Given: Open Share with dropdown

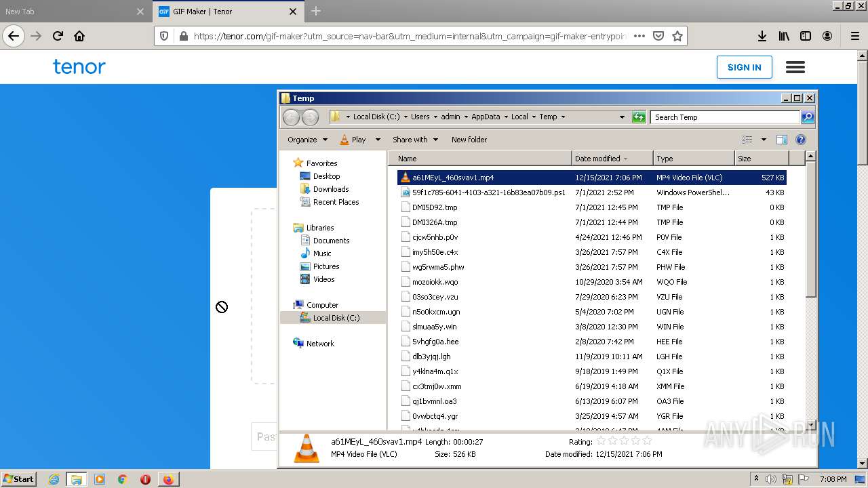Looking at the screenshot, I should pyautogui.click(x=415, y=140).
